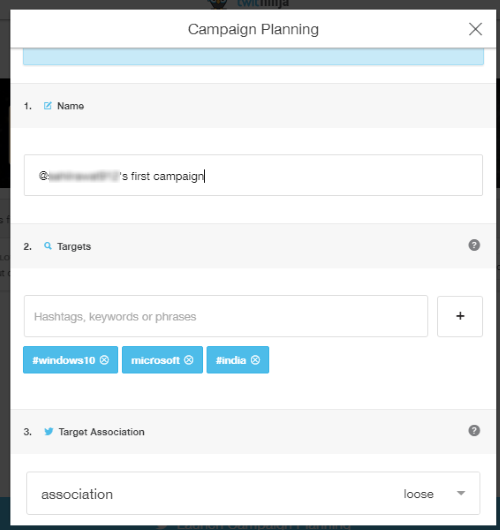Click the light blue info banner
500x530 pixels.
[x=253, y=56]
